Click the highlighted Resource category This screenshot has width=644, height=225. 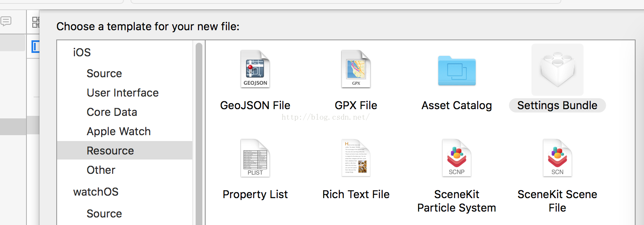(x=110, y=151)
